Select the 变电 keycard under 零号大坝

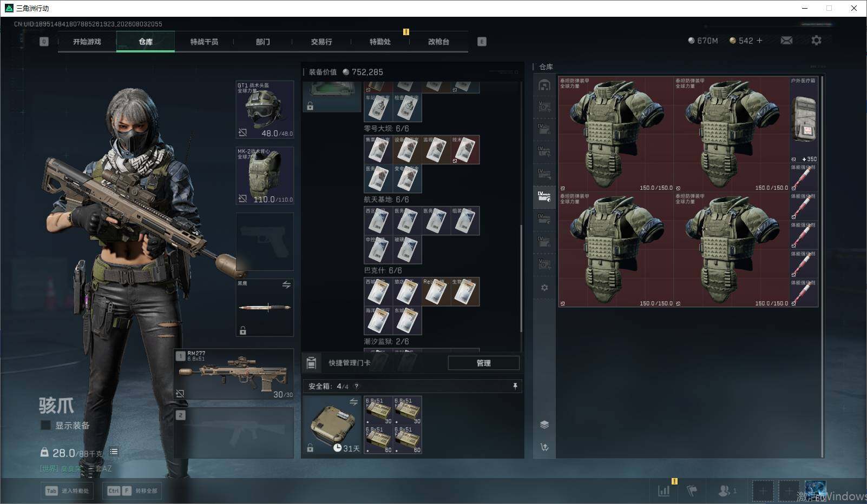408,178
